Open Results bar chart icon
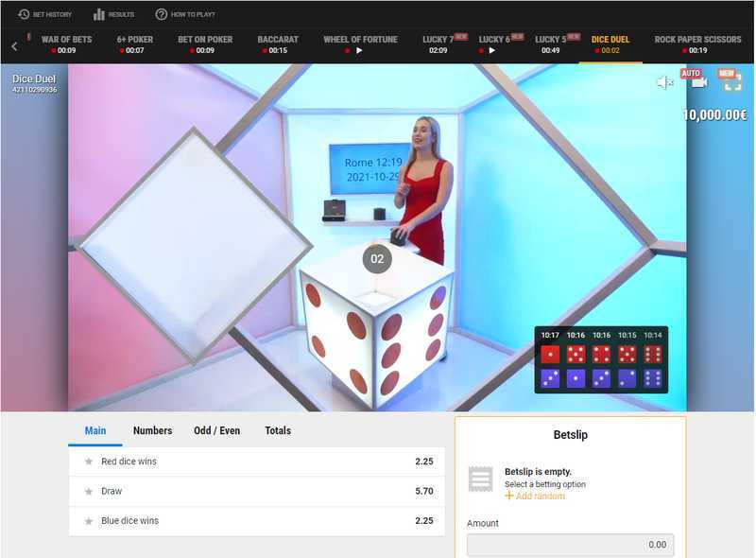This screenshot has height=558, width=756. point(99,14)
